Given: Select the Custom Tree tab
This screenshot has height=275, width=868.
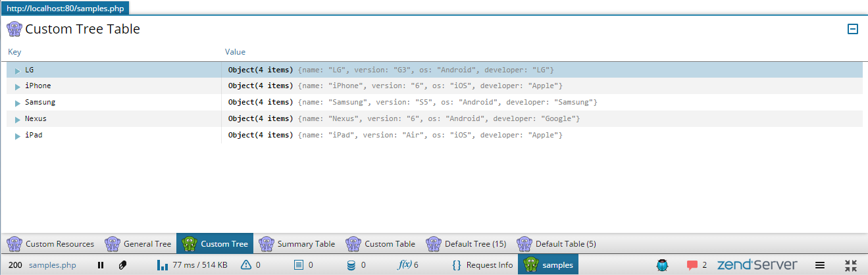Looking at the screenshot, I should click(215, 243).
